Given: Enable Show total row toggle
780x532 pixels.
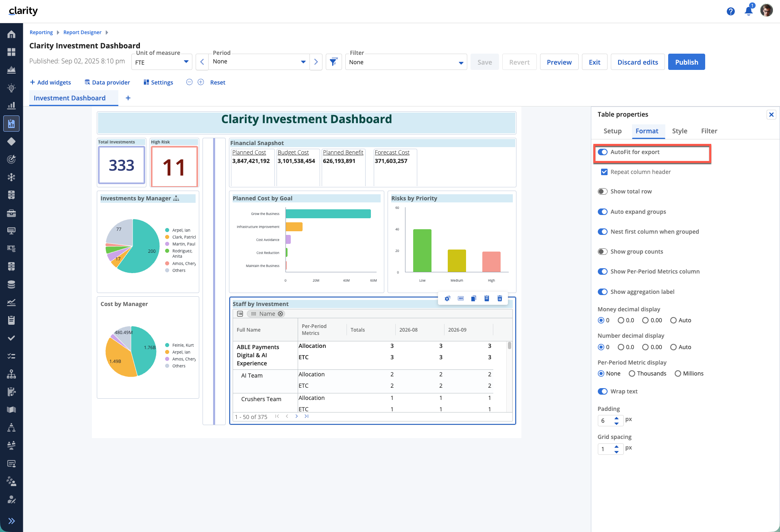Looking at the screenshot, I should click(x=603, y=191).
